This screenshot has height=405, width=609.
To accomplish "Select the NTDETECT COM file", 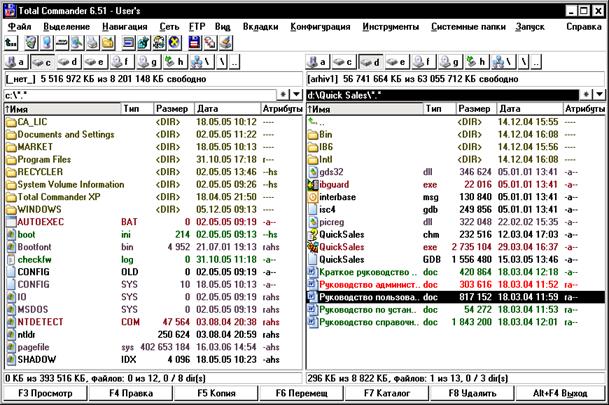I will coord(153,322).
